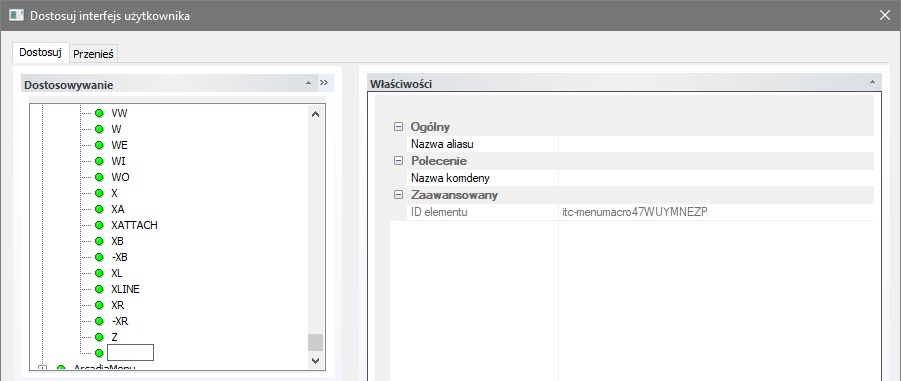Screen dimensions: 901x381
Task: Click the ID elementu value itc-menumacro47WUYMNEZP
Action: click(x=635, y=212)
